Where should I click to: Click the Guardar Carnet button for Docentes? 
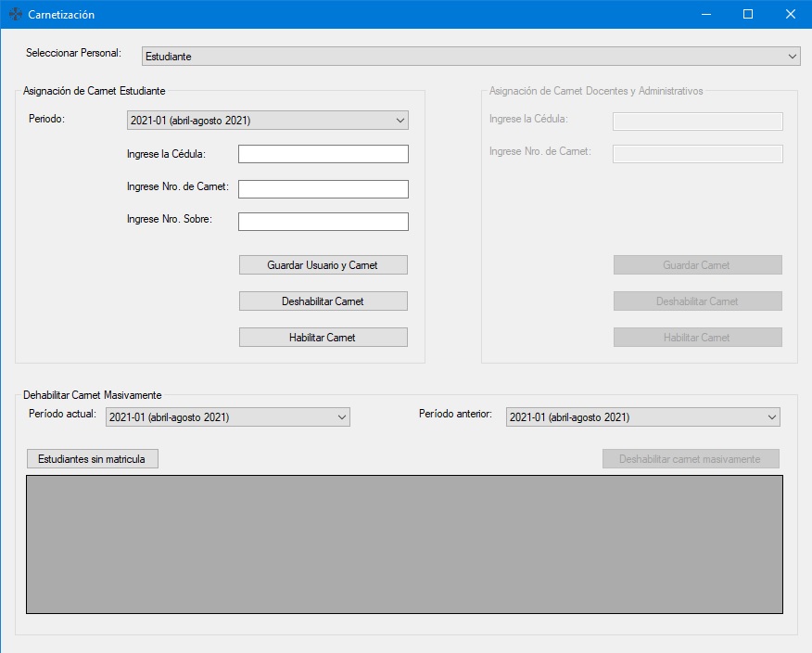tap(697, 265)
